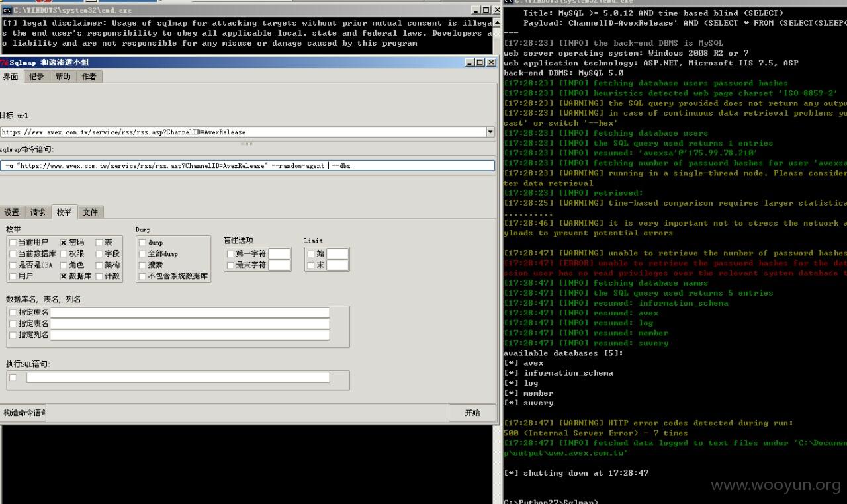Click the limit 始 value field
This screenshot has width=847, height=504.
337,254
